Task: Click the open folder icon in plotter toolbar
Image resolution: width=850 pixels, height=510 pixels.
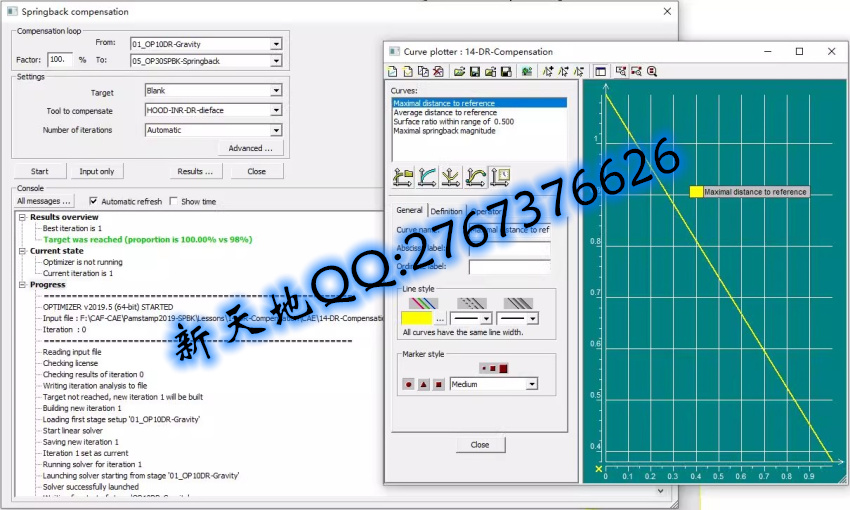Action: pos(459,72)
